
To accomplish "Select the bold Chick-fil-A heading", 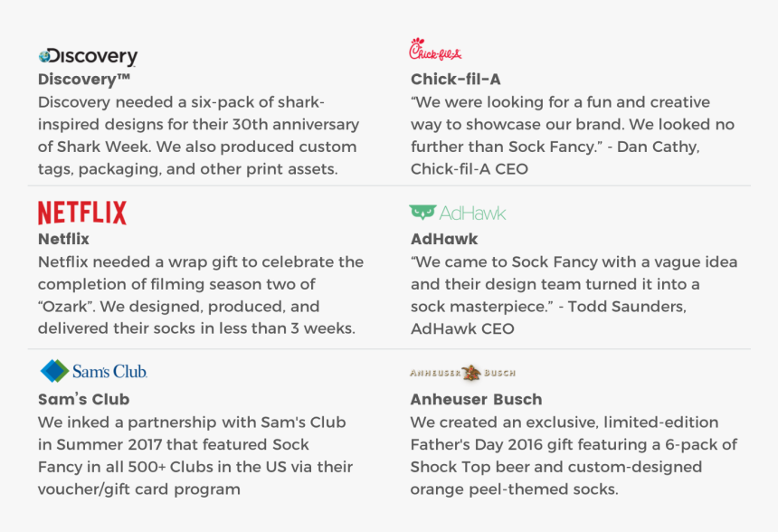I will [x=455, y=80].
